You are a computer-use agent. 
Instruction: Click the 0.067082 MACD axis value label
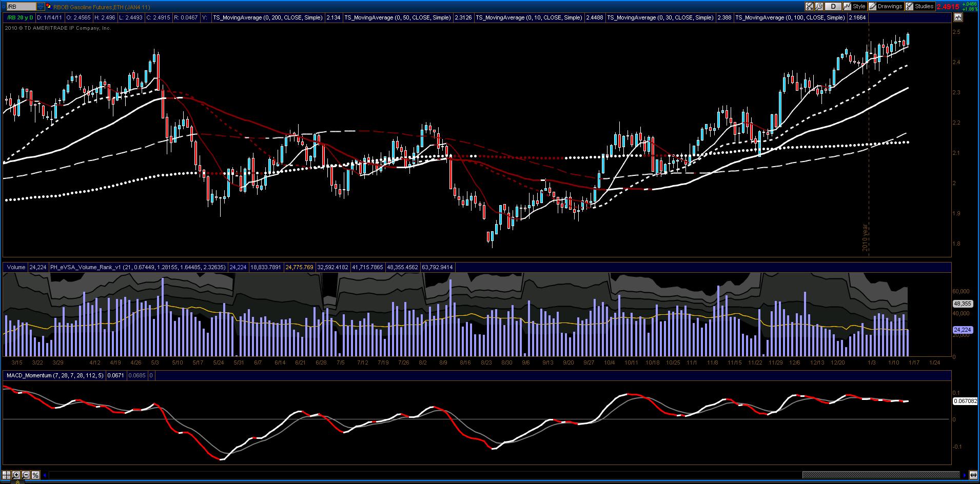pyautogui.click(x=965, y=401)
